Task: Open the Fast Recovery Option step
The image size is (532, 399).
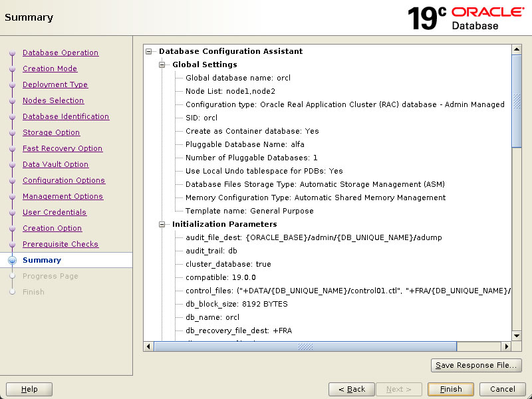Action: pos(63,148)
